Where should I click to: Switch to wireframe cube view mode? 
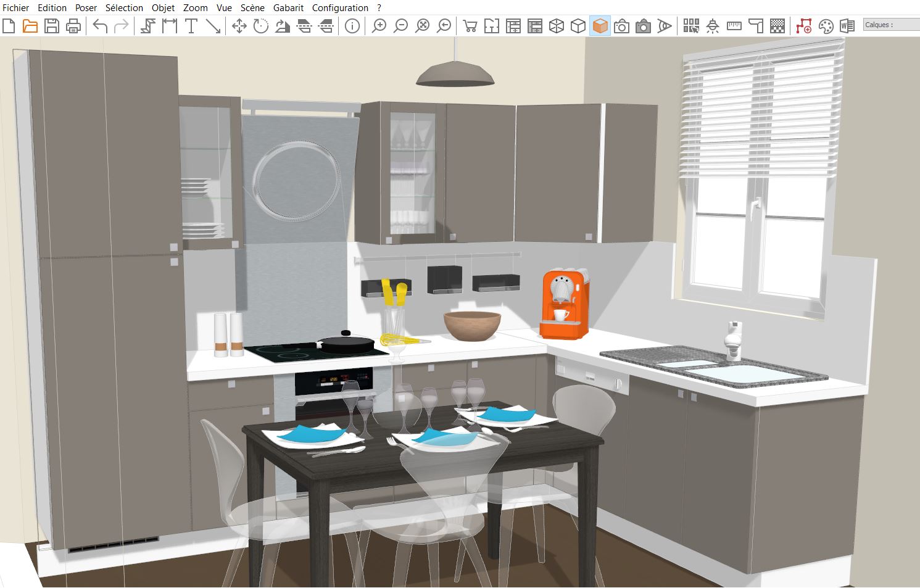pyautogui.click(x=557, y=26)
